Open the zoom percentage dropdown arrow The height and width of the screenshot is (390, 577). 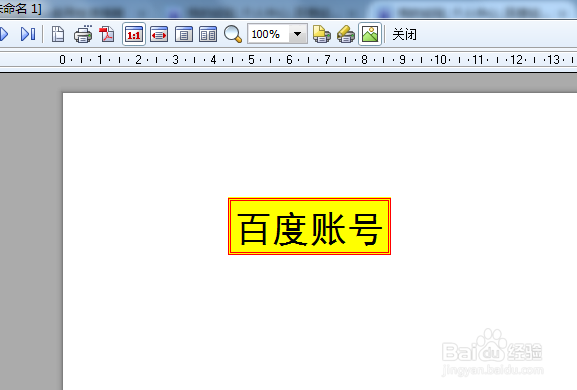point(298,34)
